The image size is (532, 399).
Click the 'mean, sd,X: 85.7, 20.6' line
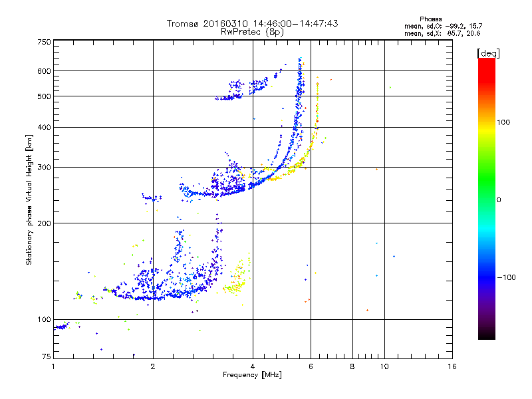click(442, 33)
